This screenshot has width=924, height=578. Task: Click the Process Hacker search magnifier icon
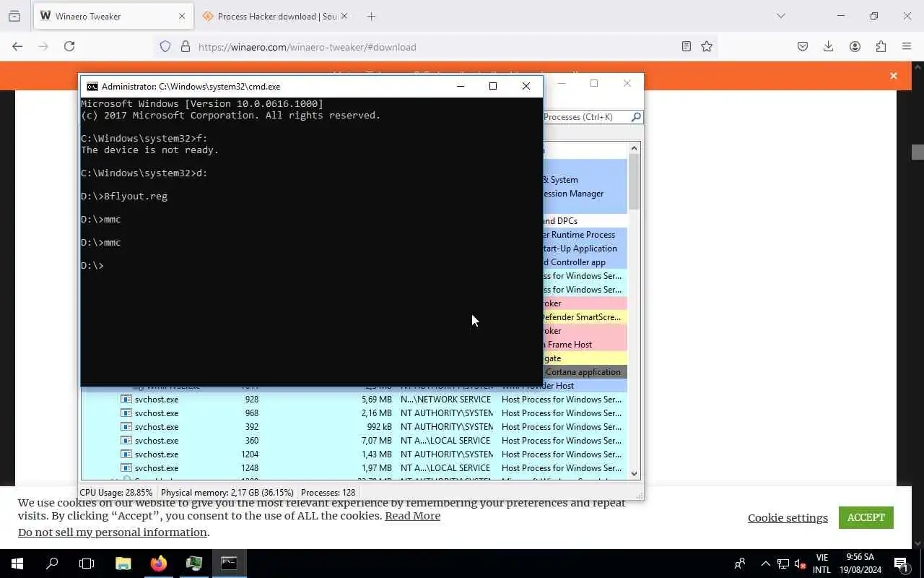click(636, 116)
